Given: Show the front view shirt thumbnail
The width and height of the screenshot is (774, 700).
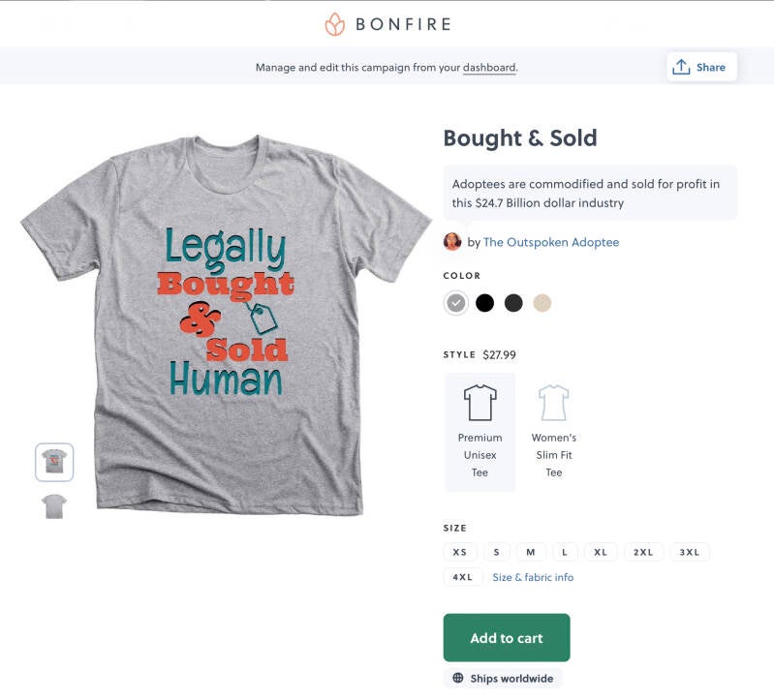Looking at the screenshot, I should (54, 462).
